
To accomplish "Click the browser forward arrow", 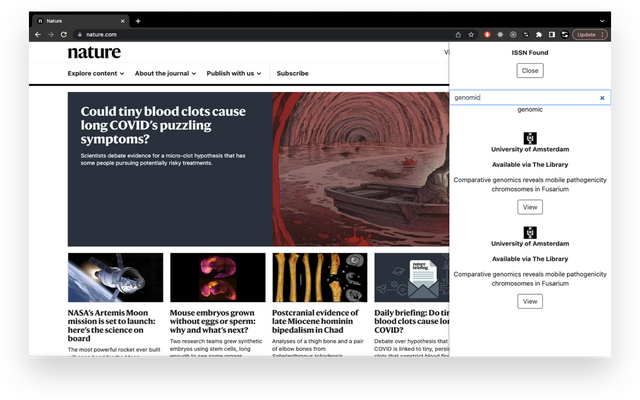I will coord(51,35).
